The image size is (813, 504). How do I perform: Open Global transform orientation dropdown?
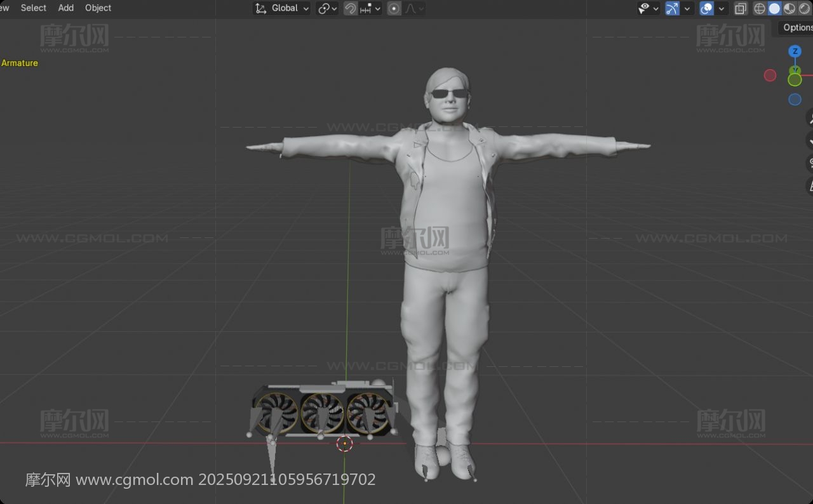(x=283, y=8)
